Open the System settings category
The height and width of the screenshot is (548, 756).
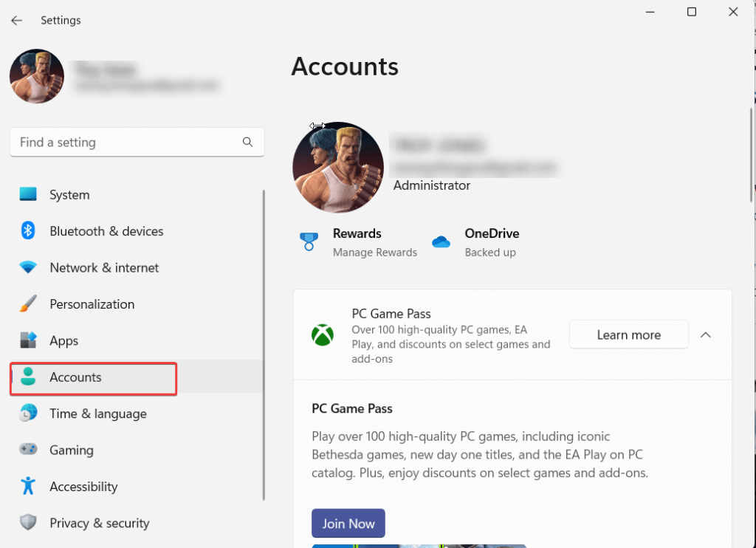pos(137,194)
